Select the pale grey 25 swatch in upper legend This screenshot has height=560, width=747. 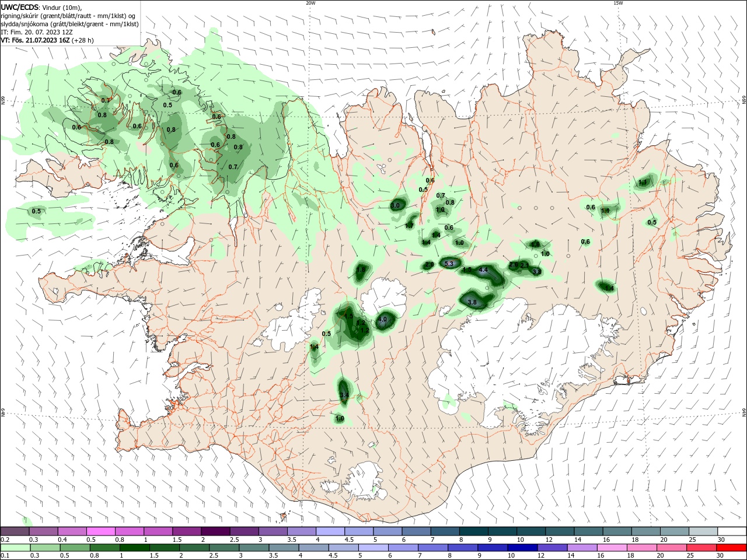coord(703,531)
